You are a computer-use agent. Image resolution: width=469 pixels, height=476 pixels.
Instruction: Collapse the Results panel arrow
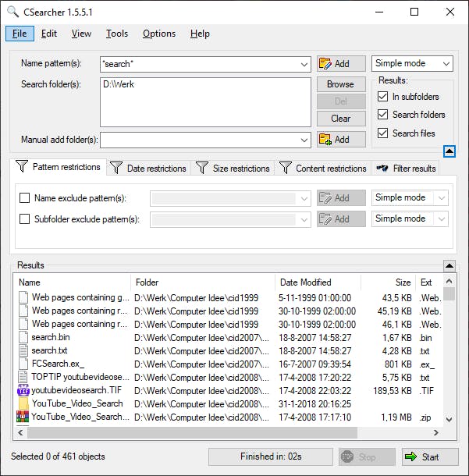point(449,266)
